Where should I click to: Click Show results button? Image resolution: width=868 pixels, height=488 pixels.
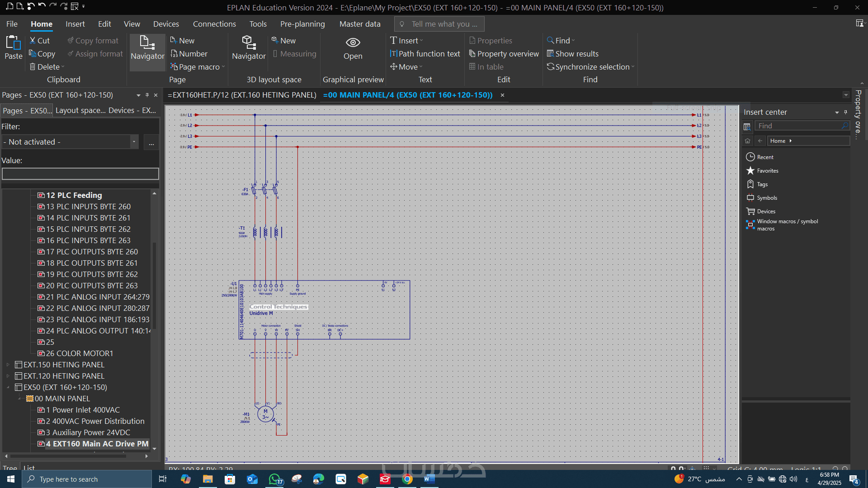(572, 54)
